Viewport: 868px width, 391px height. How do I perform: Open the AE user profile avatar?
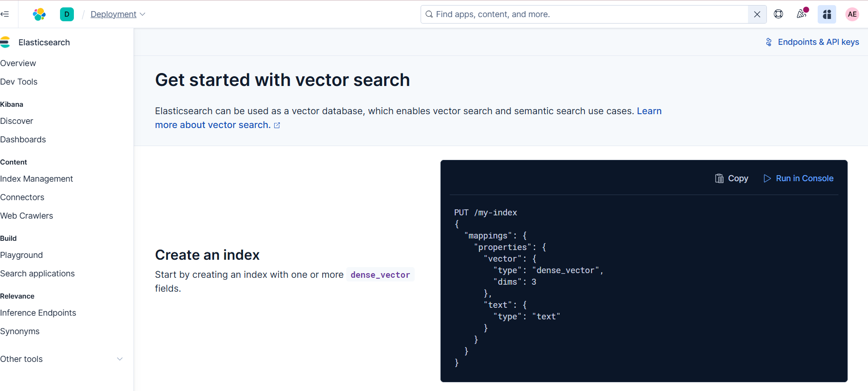(852, 14)
